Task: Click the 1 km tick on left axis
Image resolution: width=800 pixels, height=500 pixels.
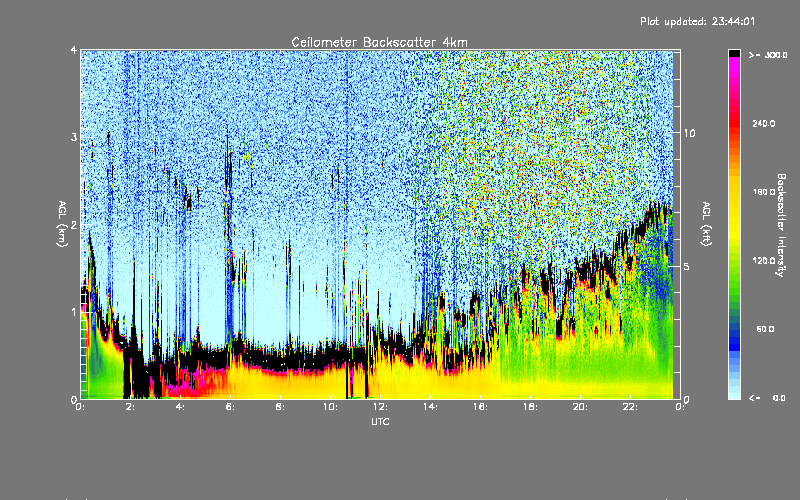Action: click(x=74, y=312)
